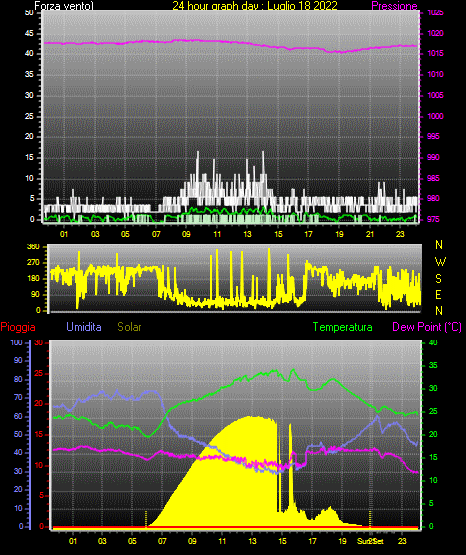
Task: Select the Umidita legend label
Action: coord(84,327)
